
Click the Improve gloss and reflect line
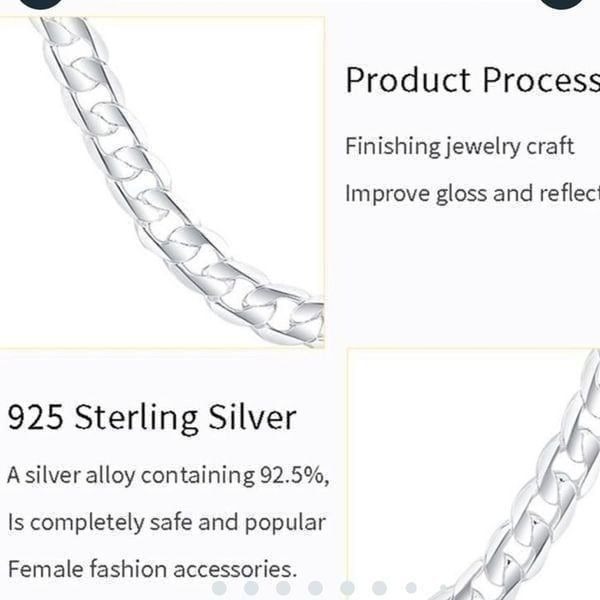[x=473, y=194]
